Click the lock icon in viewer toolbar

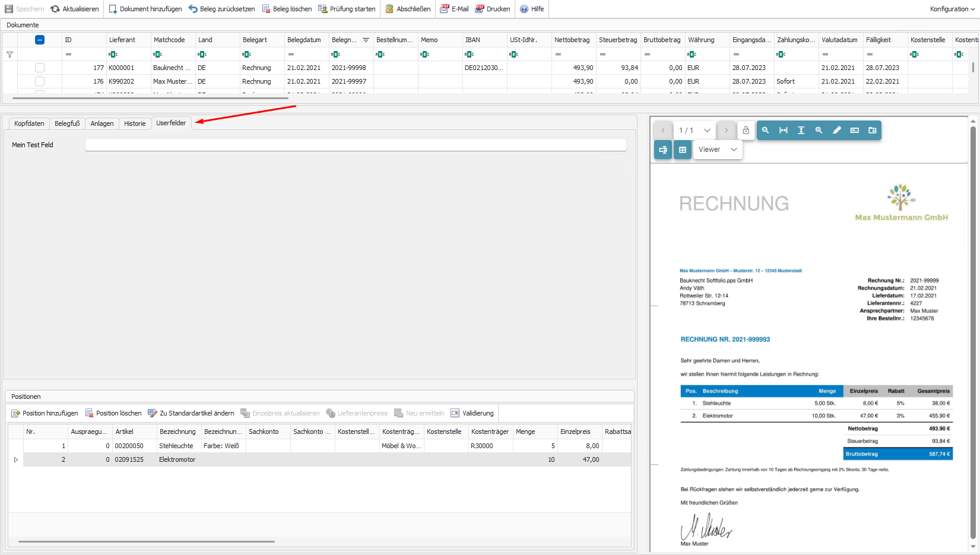click(x=746, y=131)
